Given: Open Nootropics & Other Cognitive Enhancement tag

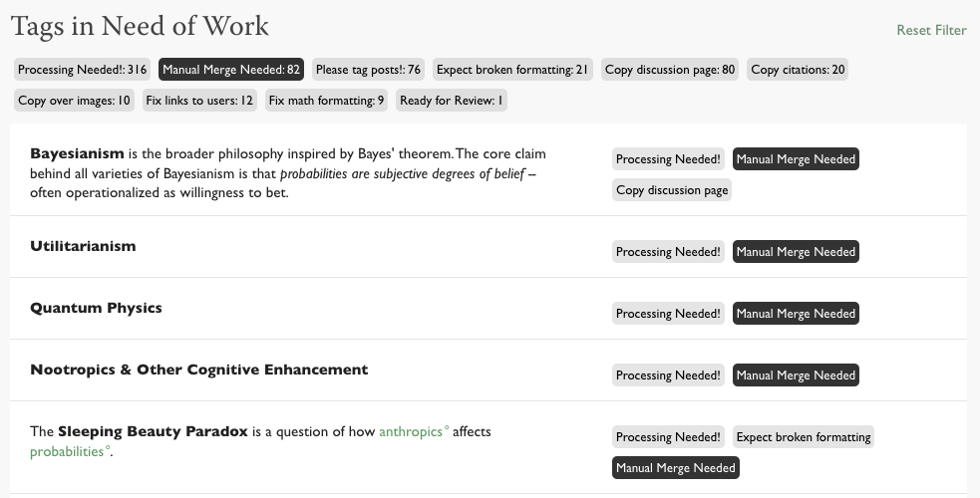Looking at the screenshot, I should click(x=199, y=370).
